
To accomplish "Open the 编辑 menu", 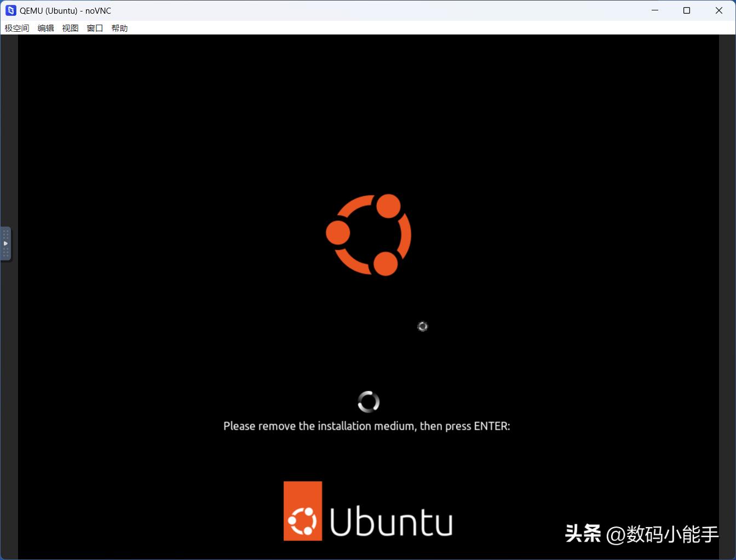I will click(45, 28).
